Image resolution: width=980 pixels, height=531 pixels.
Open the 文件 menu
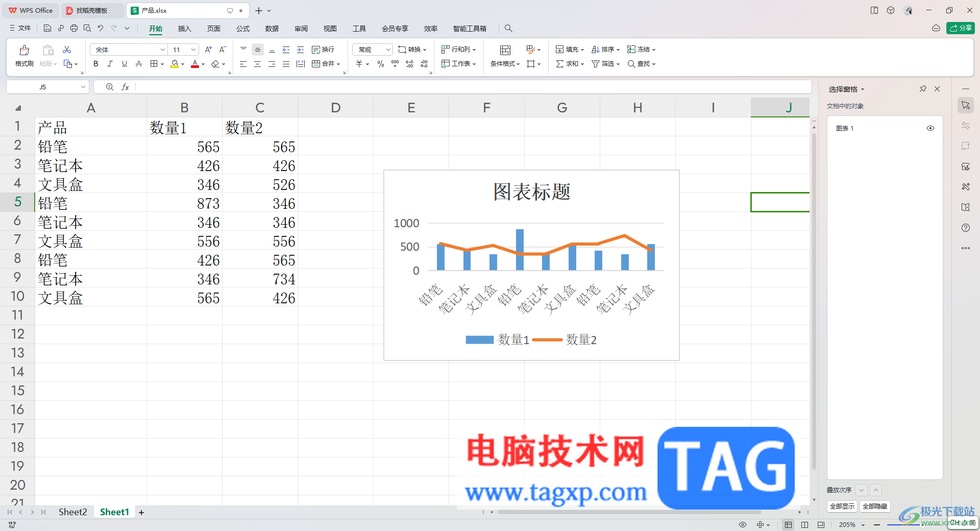point(20,28)
